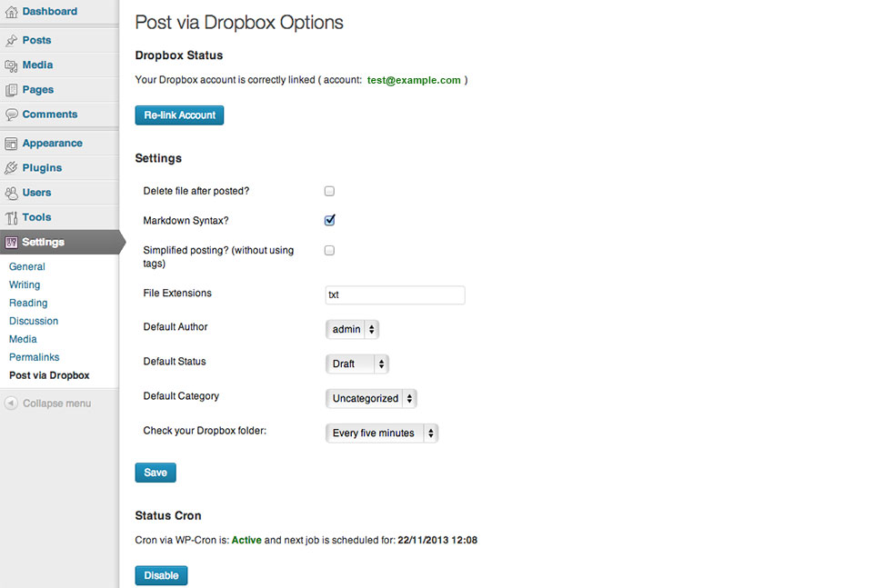Click the Pages document icon
Viewport: 873px width, 588px height.
tap(11, 90)
